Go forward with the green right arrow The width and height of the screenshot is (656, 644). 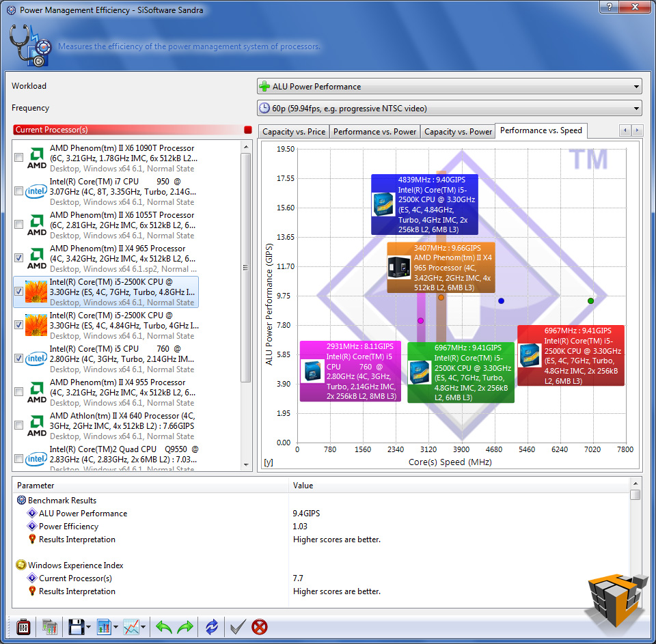tap(185, 627)
